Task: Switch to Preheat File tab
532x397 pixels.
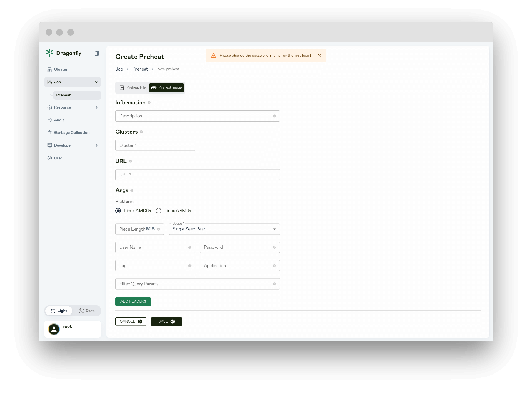Action: (x=133, y=88)
